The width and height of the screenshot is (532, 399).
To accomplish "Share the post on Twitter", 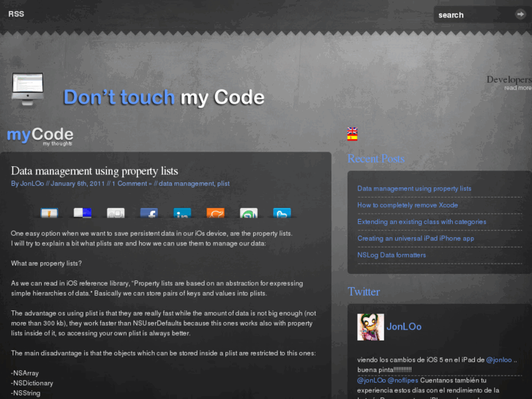I will (x=282, y=213).
